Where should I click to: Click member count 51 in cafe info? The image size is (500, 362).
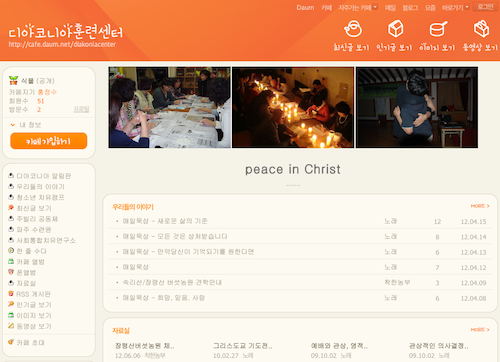click(41, 101)
